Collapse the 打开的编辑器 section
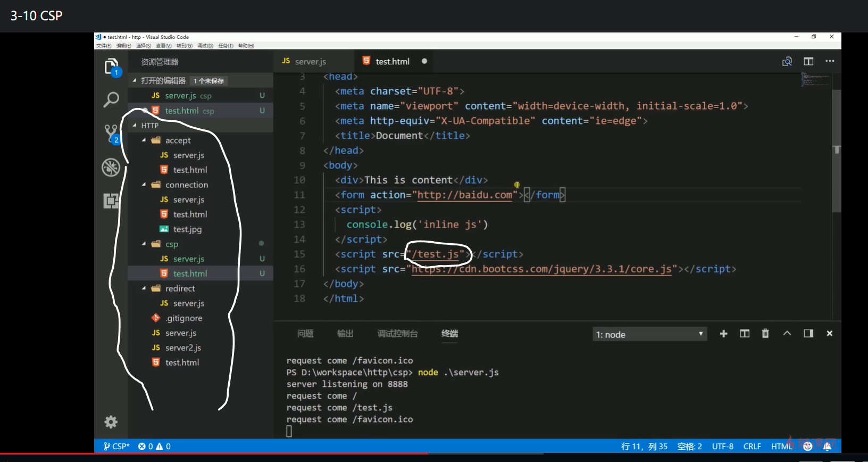 (x=135, y=81)
